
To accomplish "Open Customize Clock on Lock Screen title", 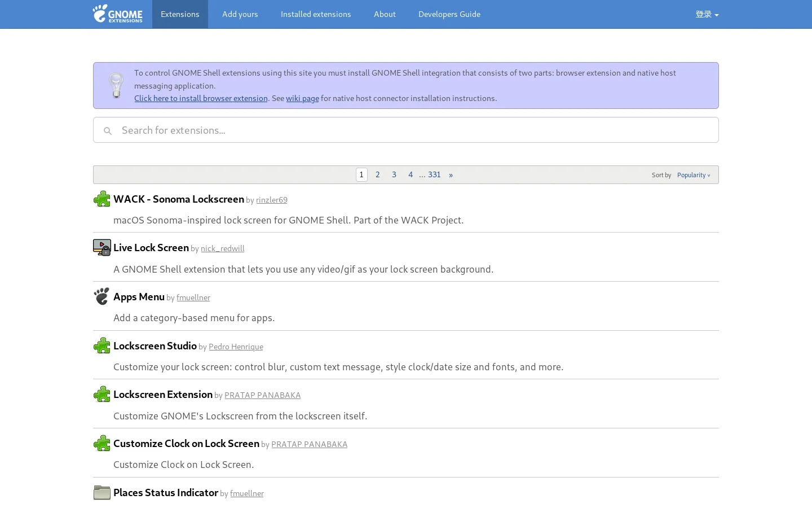I will [186, 443].
